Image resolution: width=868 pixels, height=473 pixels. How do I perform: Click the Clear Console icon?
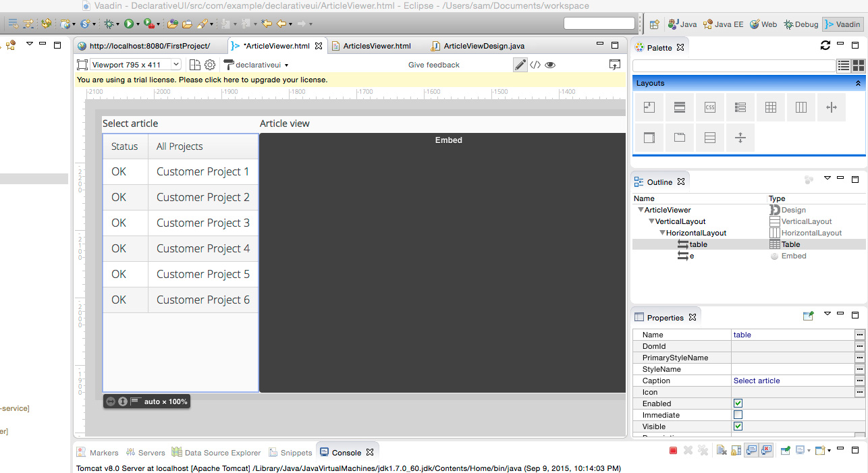tap(722, 451)
